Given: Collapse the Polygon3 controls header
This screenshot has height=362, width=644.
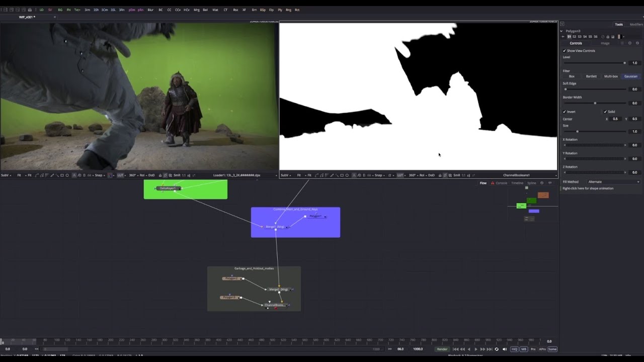Looking at the screenshot, I should (561, 31).
